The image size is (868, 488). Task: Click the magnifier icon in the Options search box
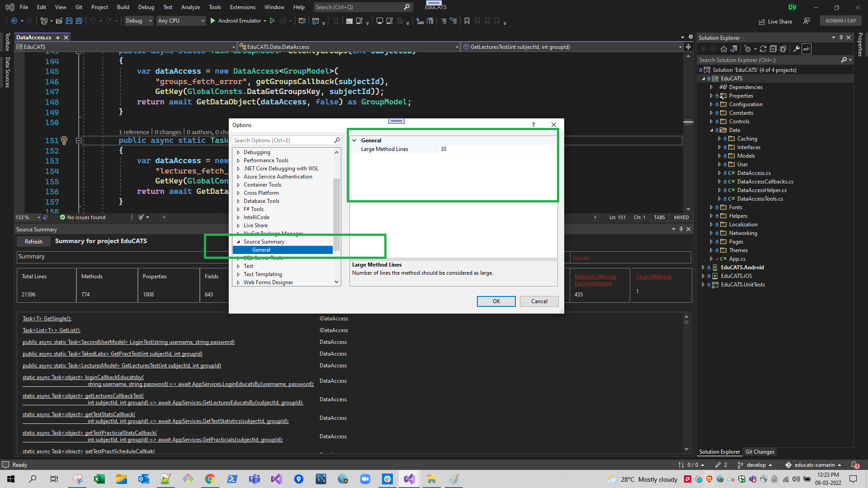pyautogui.click(x=337, y=141)
